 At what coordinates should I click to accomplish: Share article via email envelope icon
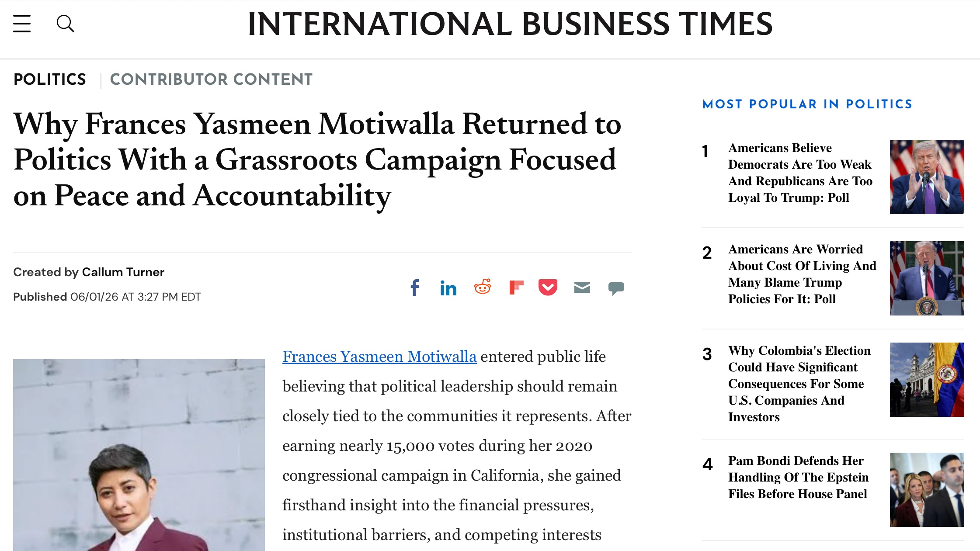coord(582,288)
